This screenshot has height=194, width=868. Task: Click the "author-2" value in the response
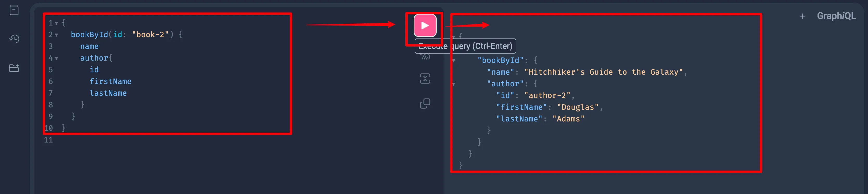point(547,96)
